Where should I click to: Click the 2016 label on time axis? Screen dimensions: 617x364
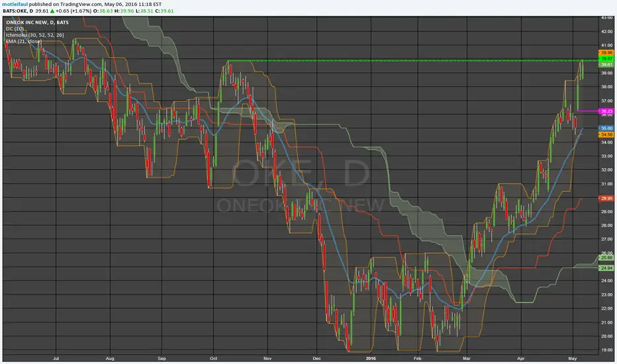click(x=371, y=359)
